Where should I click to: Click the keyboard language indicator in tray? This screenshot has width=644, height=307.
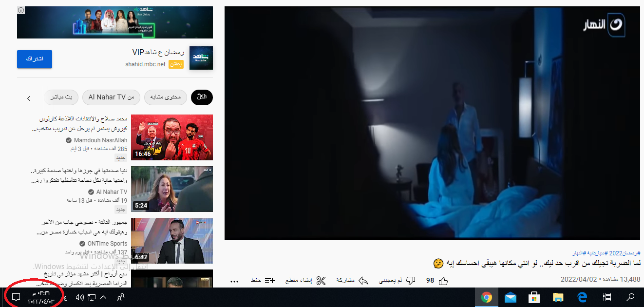pyautogui.click(x=66, y=297)
